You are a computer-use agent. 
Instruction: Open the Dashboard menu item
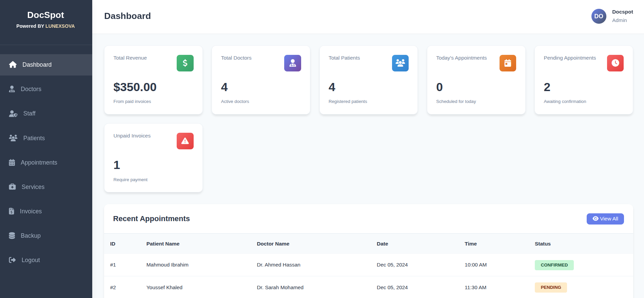(46, 65)
